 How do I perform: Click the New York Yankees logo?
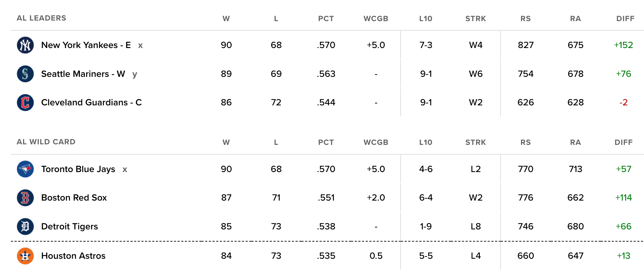(x=25, y=45)
